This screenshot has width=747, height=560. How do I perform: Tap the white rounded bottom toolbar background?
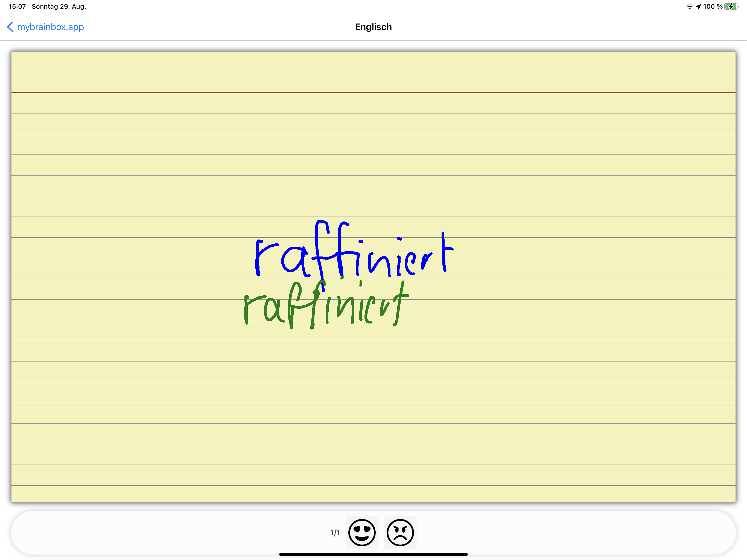pyautogui.click(x=169, y=533)
